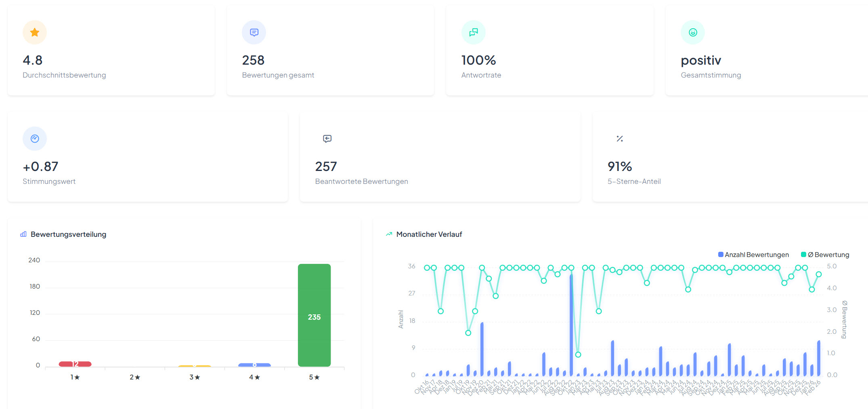The height and width of the screenshot is (409, 868).
Task: Click the bar chart icon beside Bewertungsverteilung
Action: 23,234
